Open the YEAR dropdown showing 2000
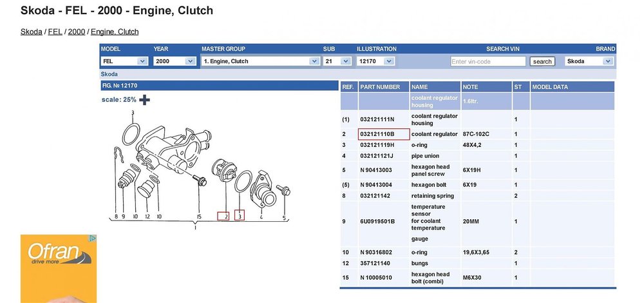 pyautogui.click(x=175, y=61)
